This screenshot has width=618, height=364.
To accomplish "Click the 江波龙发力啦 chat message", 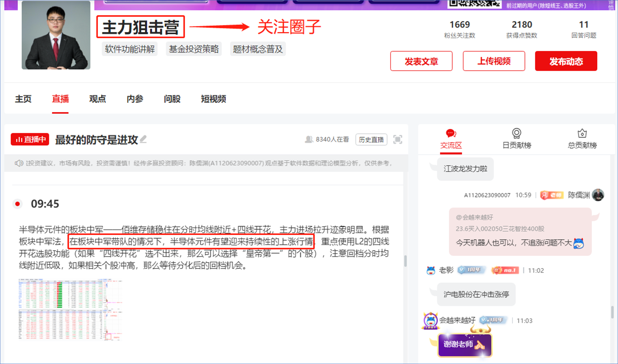I will pyautogui.click(x=465, y=169).
